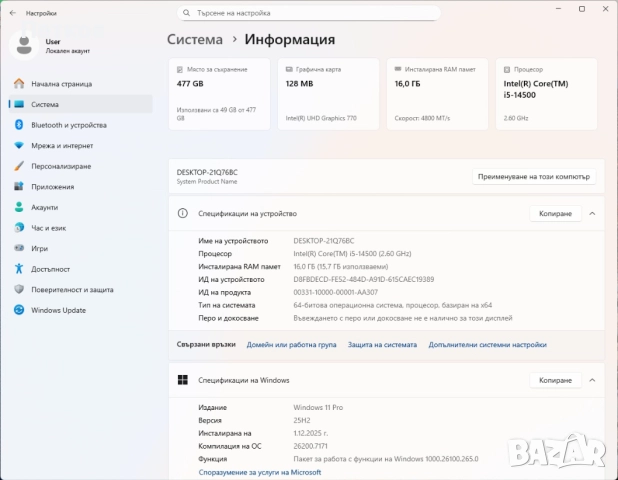The width and height of the screenshot is (618, 480).
Task: Open Акаунти settings page
Action: point(44,207)
